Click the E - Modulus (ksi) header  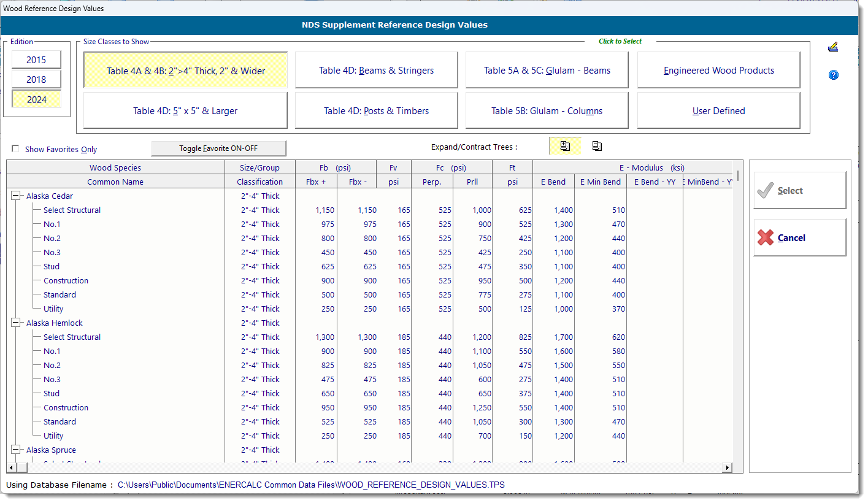tap(633, 167)
